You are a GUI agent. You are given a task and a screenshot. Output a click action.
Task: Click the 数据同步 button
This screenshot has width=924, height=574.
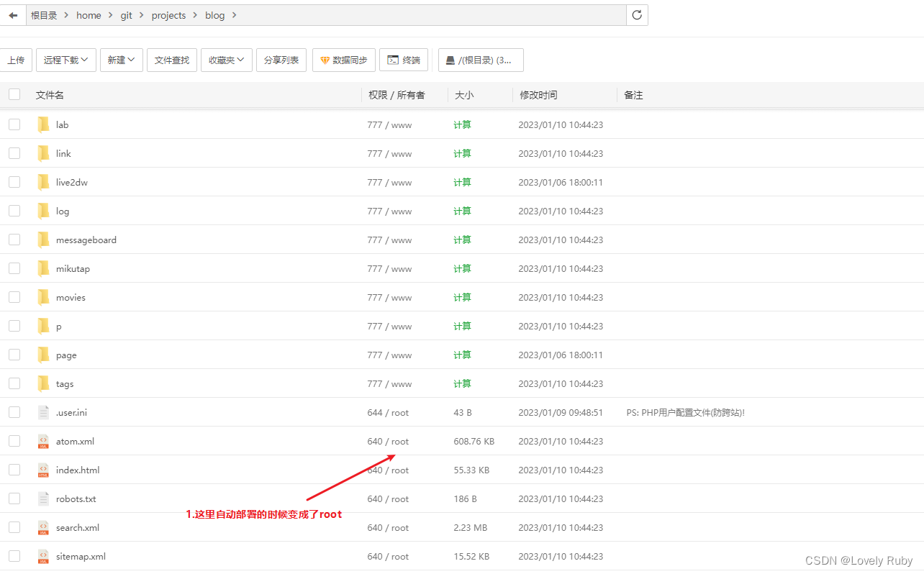[x=344, y=60]
